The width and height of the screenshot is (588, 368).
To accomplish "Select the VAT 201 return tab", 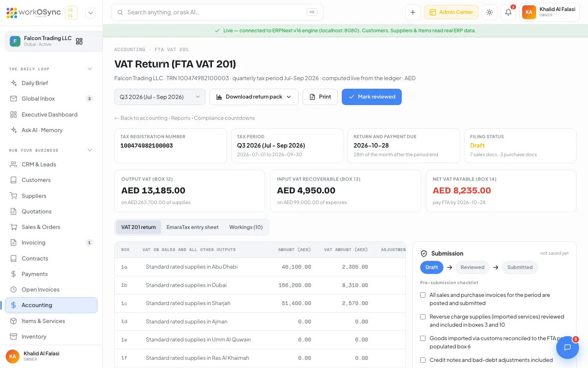I will 138,227.
